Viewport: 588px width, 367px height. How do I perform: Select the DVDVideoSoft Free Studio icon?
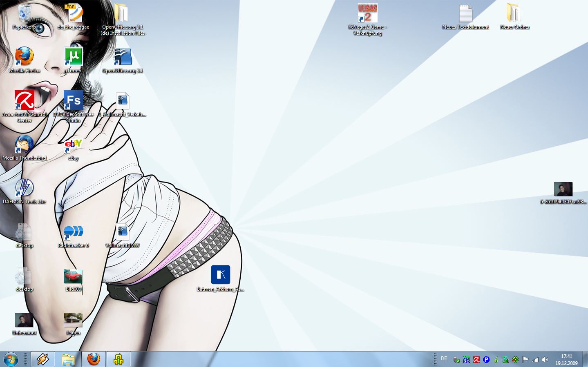[x=74, y=100]
